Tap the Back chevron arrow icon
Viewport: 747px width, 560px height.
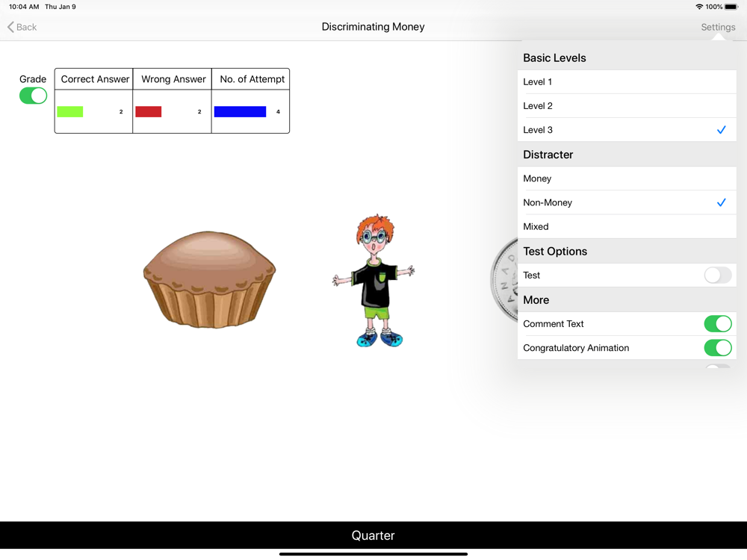tap(10, 27)
